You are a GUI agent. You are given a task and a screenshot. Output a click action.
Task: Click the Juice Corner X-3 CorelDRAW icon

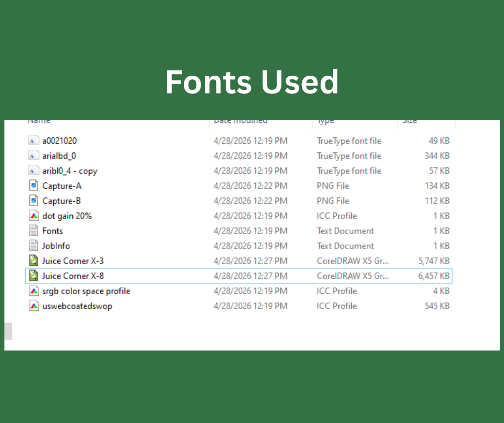34,261
